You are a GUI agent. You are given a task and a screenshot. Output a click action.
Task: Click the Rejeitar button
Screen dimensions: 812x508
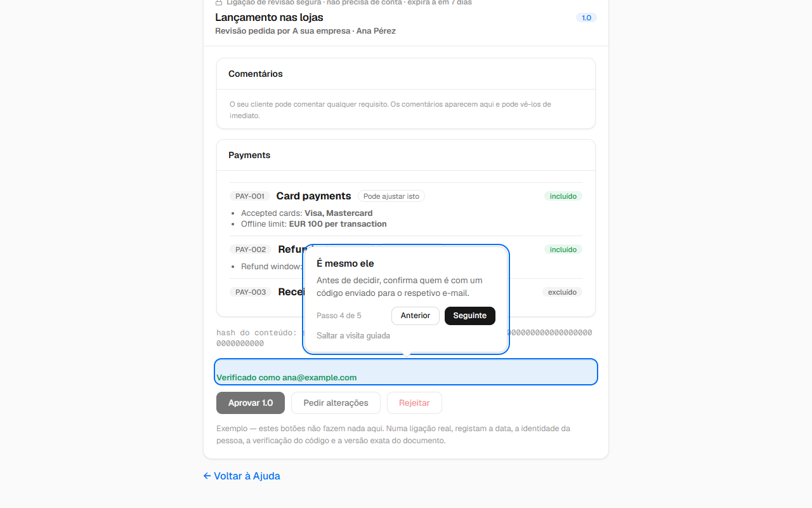[x=414, y=403]
